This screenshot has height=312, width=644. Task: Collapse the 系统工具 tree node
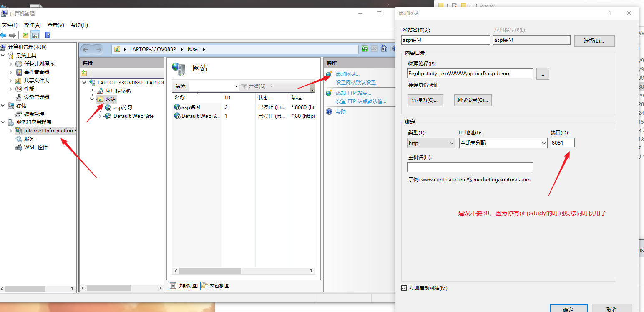(3, 55)
